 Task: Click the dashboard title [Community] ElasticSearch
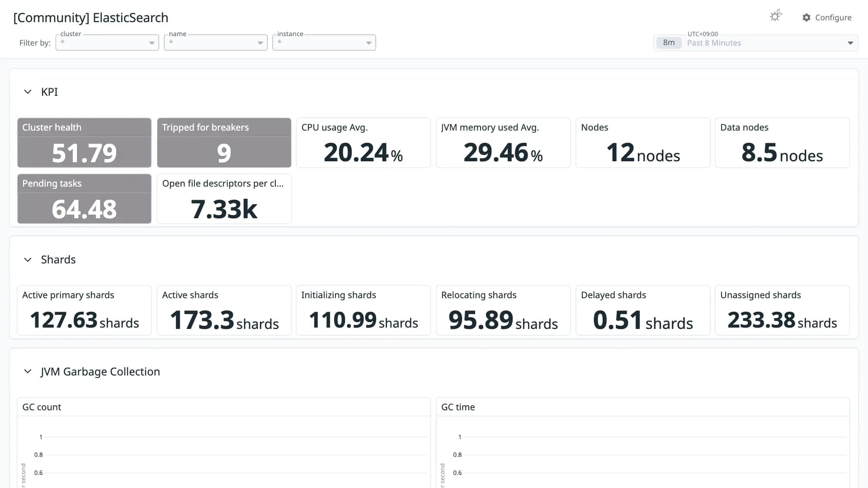(91, 18)
